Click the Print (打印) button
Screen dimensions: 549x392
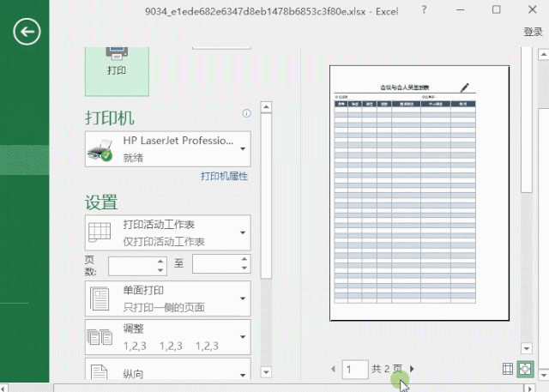point(117,71)
